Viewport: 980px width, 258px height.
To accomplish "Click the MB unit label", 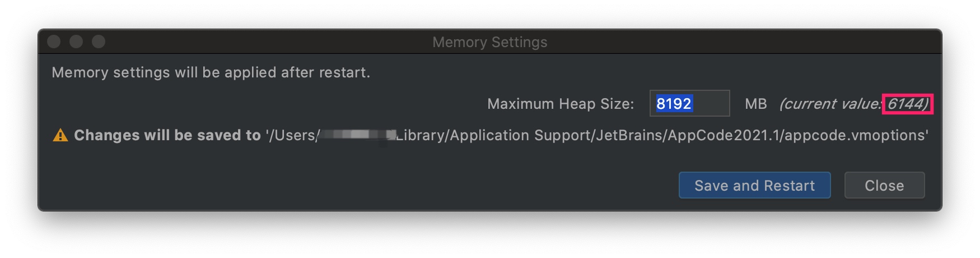I will (x=755, y=104).
